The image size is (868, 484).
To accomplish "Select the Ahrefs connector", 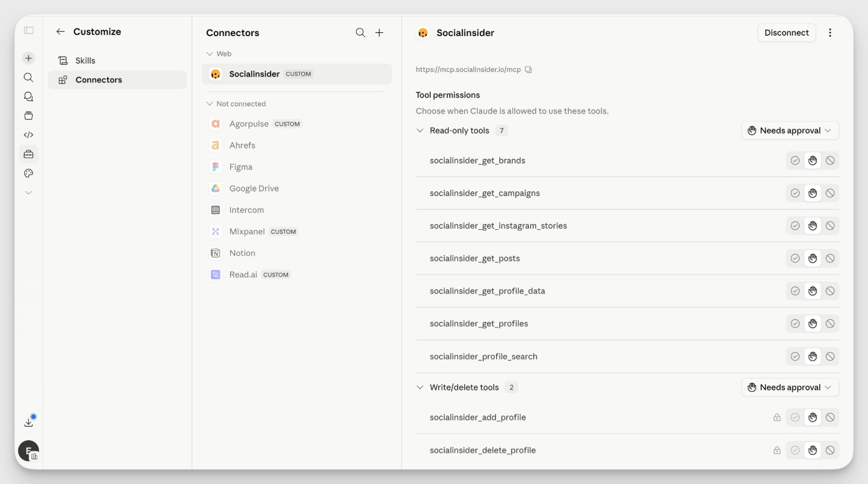I will [297, 145].
